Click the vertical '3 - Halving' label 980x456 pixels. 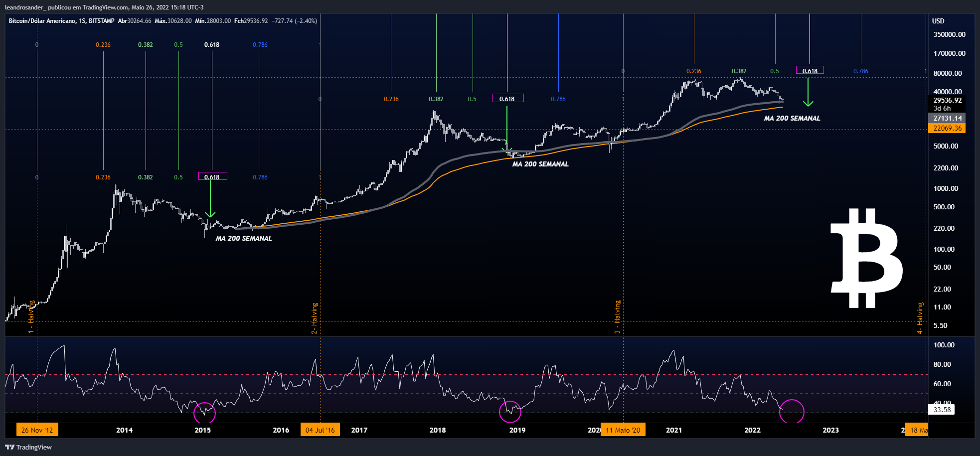618,316
